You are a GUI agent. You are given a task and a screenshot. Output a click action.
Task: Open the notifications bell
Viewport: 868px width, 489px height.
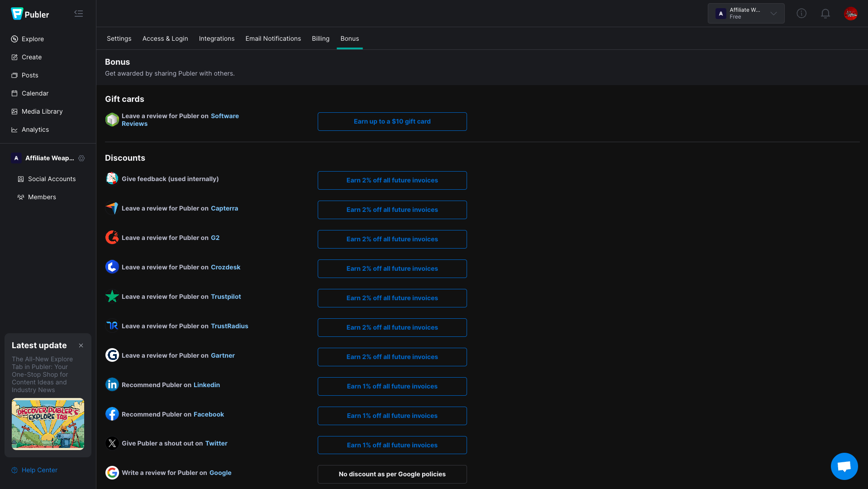pos(825,14)
